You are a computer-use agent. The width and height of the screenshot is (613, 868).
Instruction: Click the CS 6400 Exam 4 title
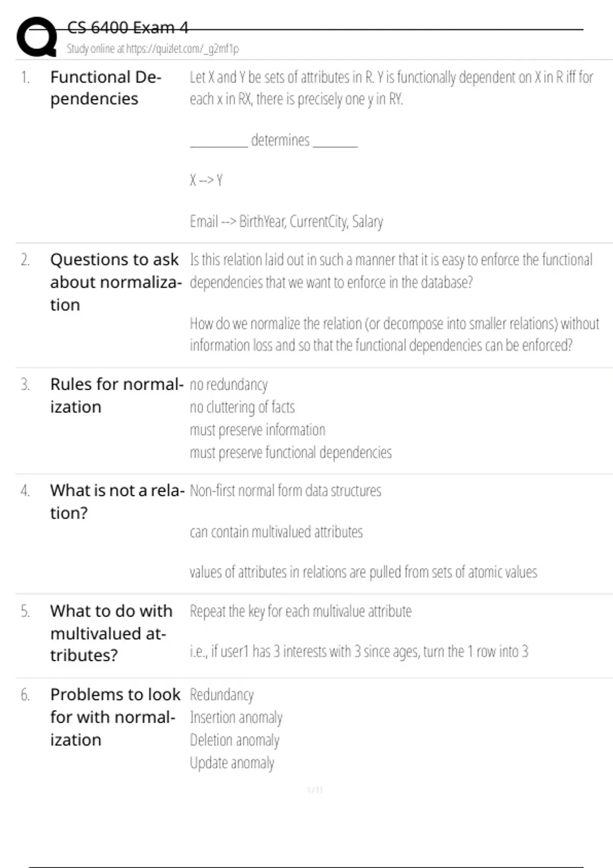pyautogui.click(x=128, y=28)
